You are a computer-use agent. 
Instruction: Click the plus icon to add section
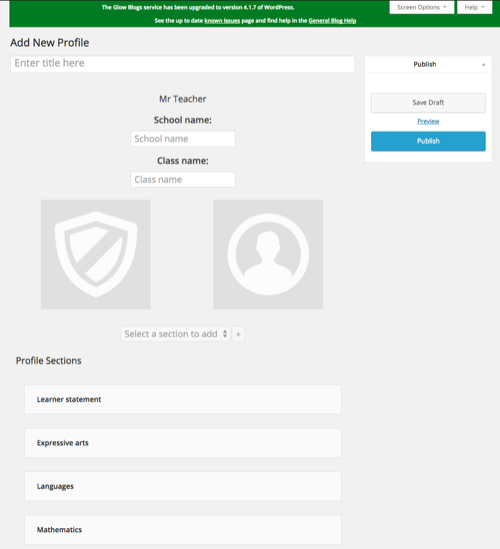click(238, 334)
